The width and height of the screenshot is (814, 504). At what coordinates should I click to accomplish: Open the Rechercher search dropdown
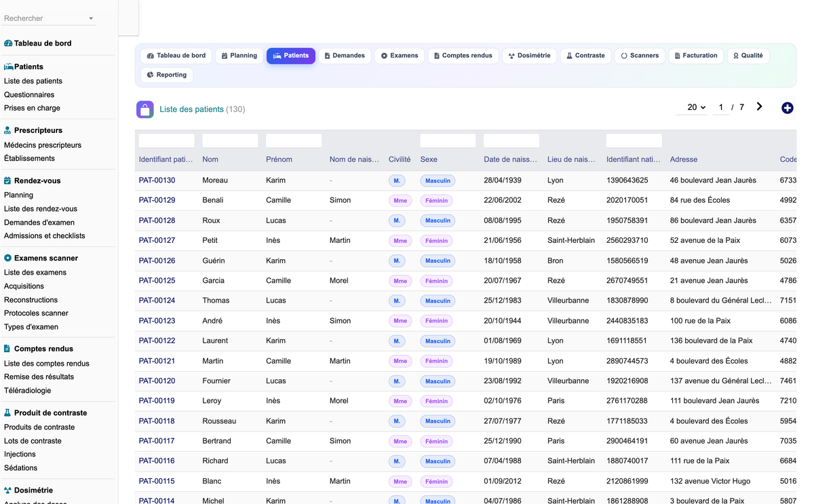(48, 18)
